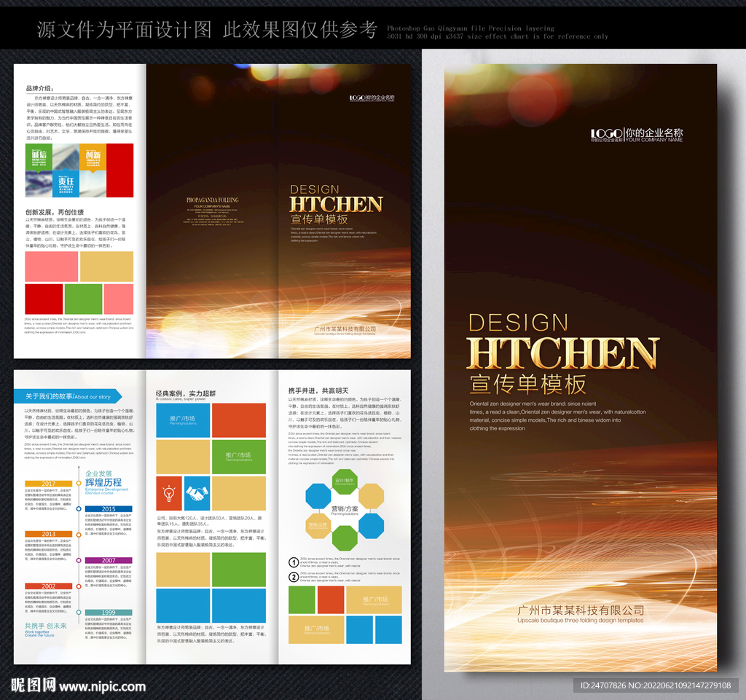Click the orange 创新 badge
The image size is (746, 700).
[93, 157]
